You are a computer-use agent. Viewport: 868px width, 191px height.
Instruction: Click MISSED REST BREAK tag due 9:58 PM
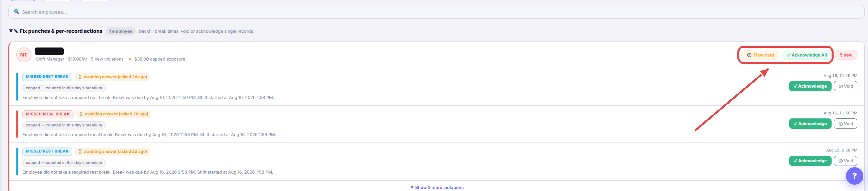click(47, 151)
